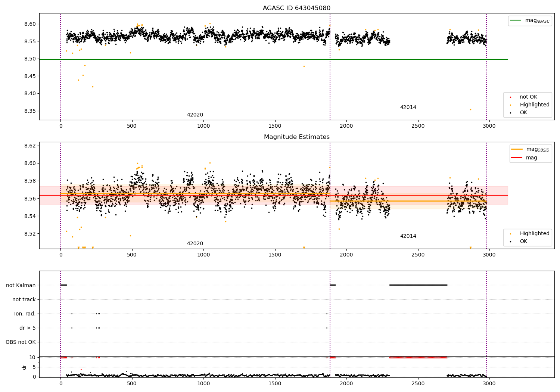Click the 8.52 tick on middle plot y-axis
Image resolution: width=560 pixels, height=392 pixels.
pos(30,234)
